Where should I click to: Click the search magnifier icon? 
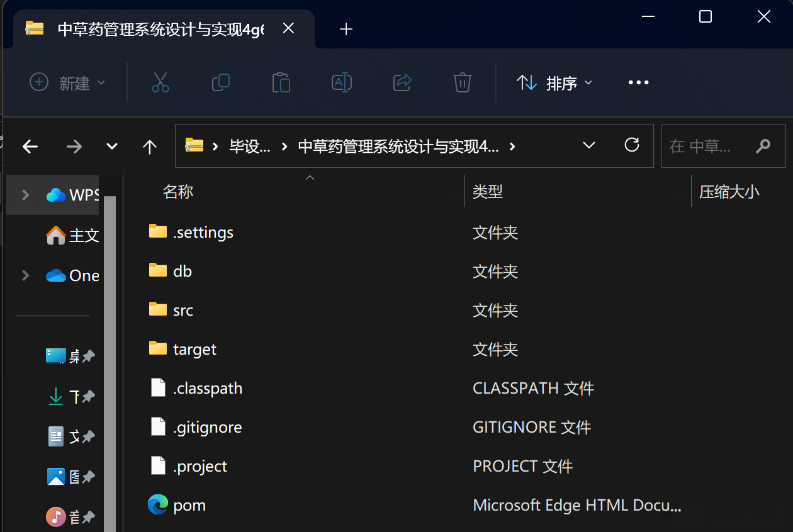point(763,146)
